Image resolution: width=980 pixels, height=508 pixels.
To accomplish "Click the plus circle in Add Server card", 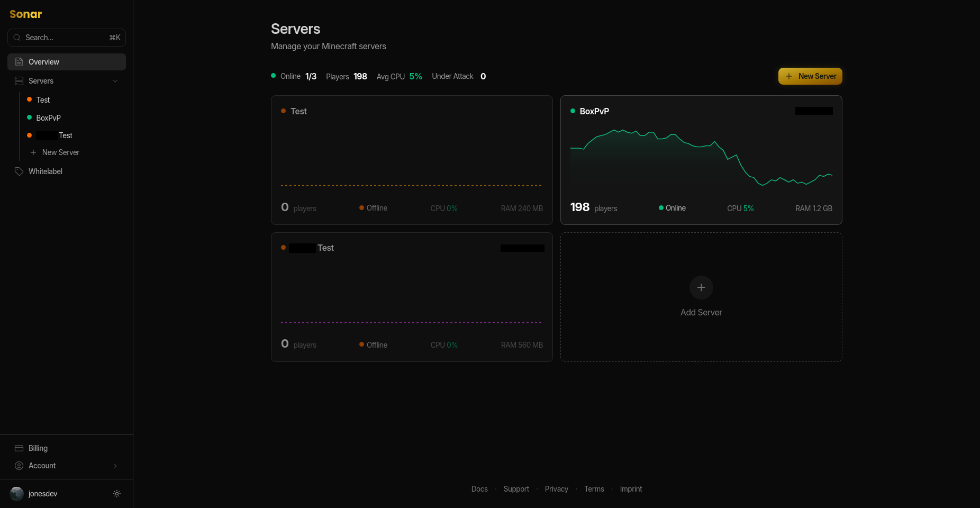I will click(701, 287).
